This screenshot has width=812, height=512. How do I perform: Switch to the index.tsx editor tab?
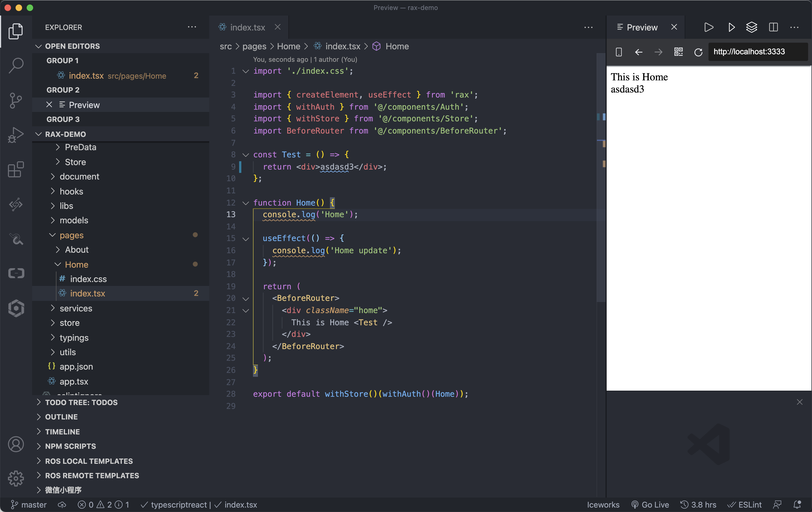[x=247, y=27]
